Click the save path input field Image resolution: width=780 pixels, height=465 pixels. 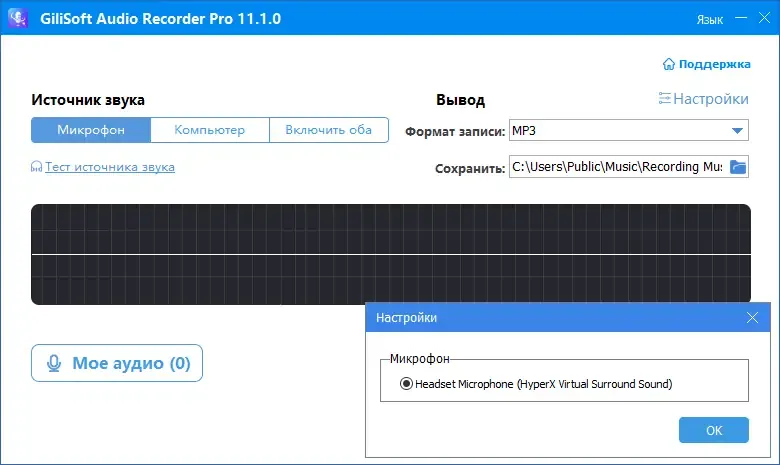tap(618, 167)
